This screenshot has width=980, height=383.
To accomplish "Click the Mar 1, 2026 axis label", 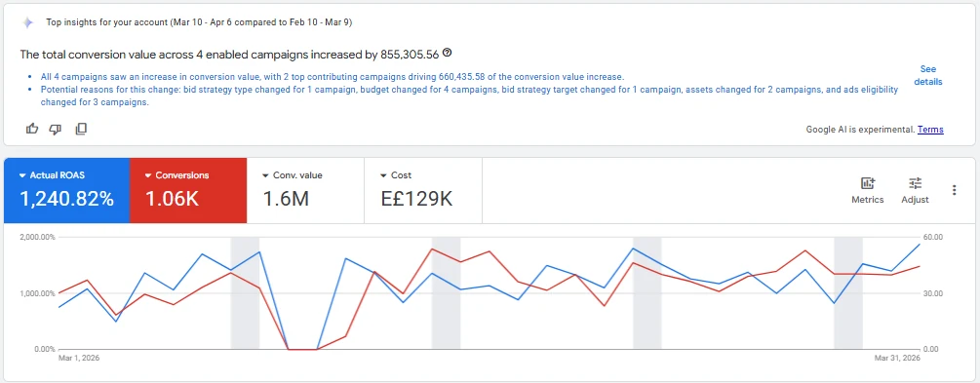I will point(79,358).
